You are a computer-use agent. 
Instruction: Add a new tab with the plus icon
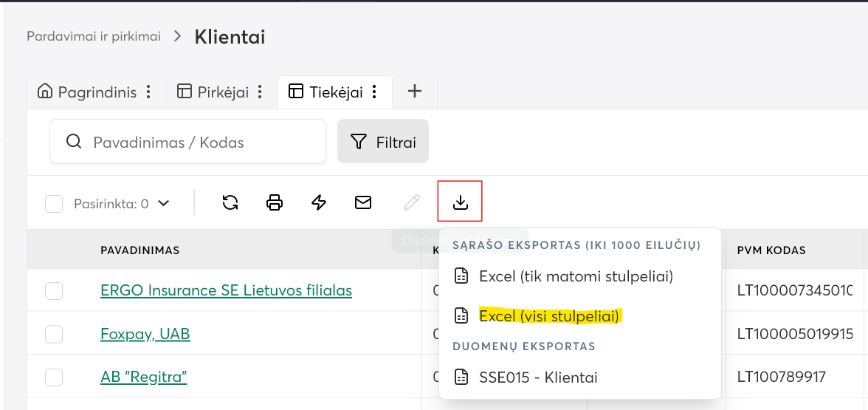(415, 92)
